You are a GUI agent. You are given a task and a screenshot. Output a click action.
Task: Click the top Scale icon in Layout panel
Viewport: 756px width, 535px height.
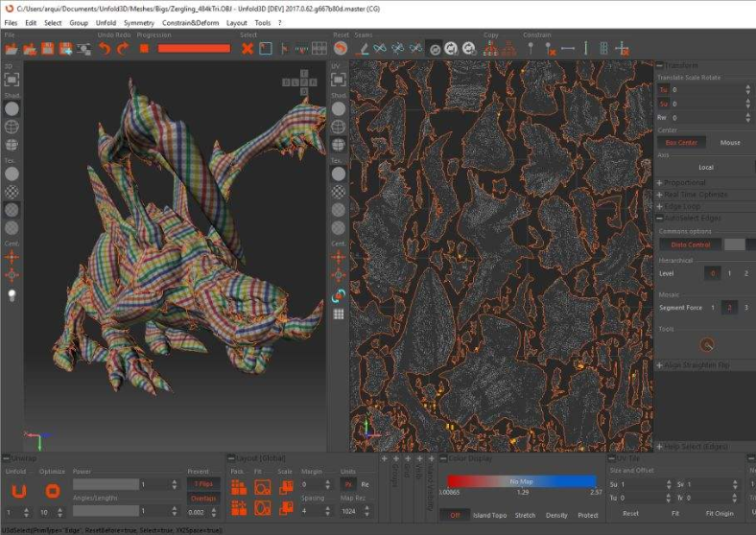point(286,488)
